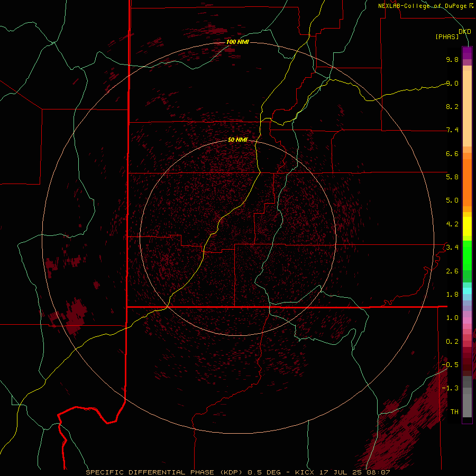Screen dimensions: 476x476
Task: Pick the cyan segment of the color bar
Action: pyautogui.click(x=467, y=291)
